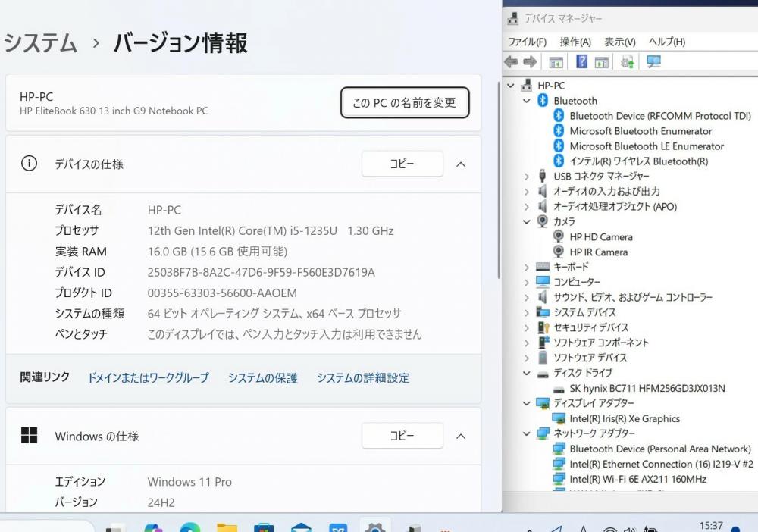Select Bluetooth Device (Personal Area Network) adapter
Screen dimensions: 758x532
[x=660, y=449]
